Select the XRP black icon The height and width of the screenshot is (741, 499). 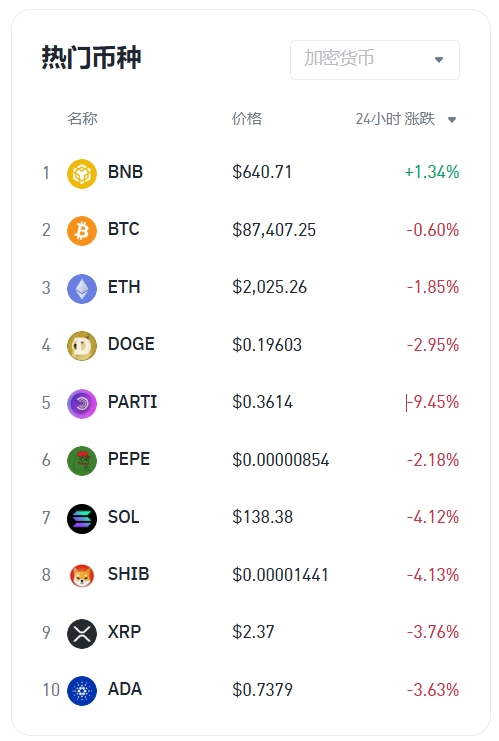point(82,633)
